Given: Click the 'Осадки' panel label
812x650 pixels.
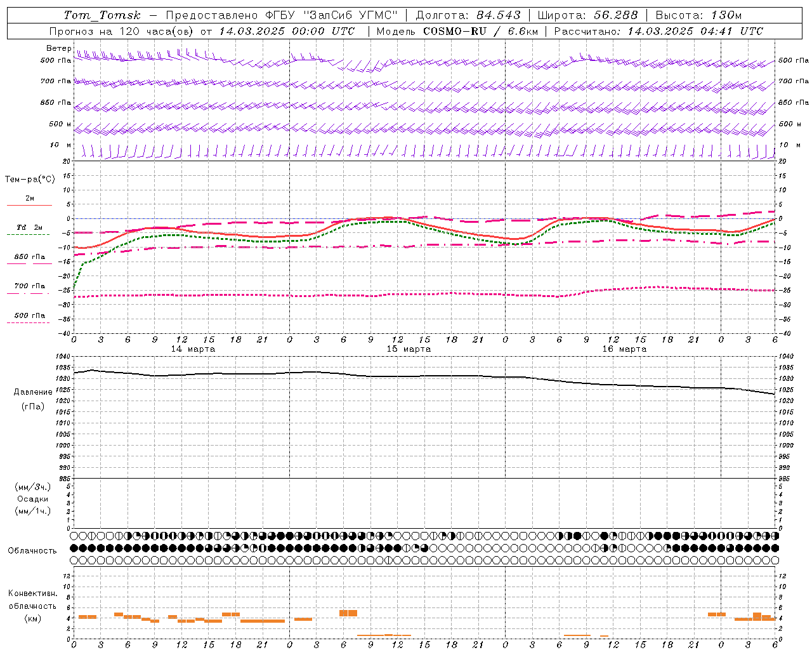Looking at the screenshot, I should point(33,499).
